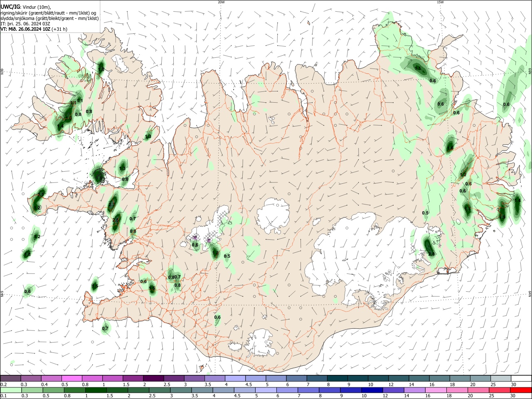This screenshot has height=399, width=532.
Task: Select the upper legend swatch between 3 and 3.5
Action: [x=194, y=378]
